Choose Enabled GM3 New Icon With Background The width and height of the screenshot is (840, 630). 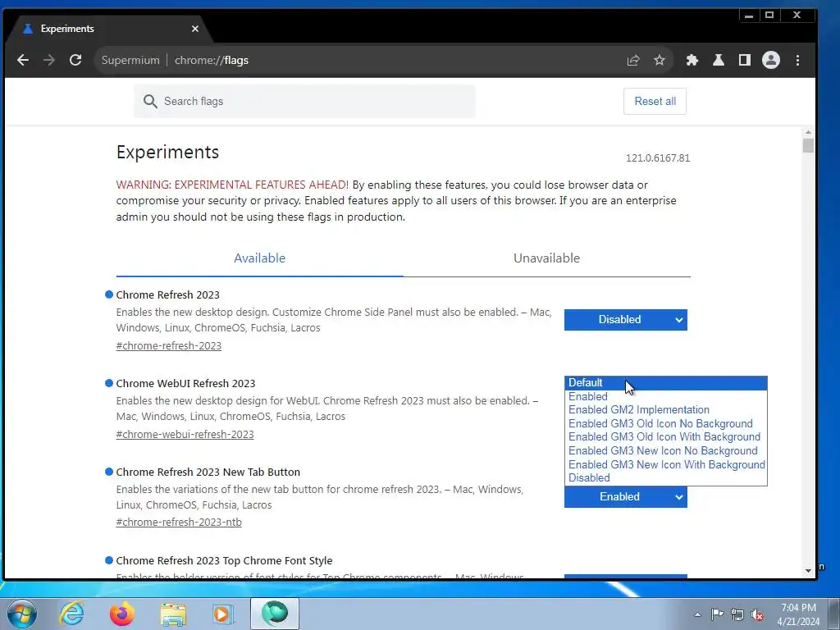[666, 465]
